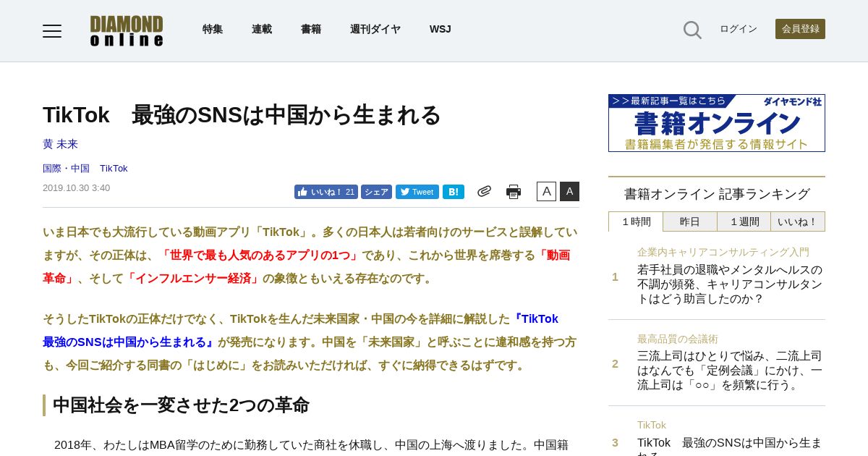Select the dark background A option
868x456 pixels.
point(569,191)
